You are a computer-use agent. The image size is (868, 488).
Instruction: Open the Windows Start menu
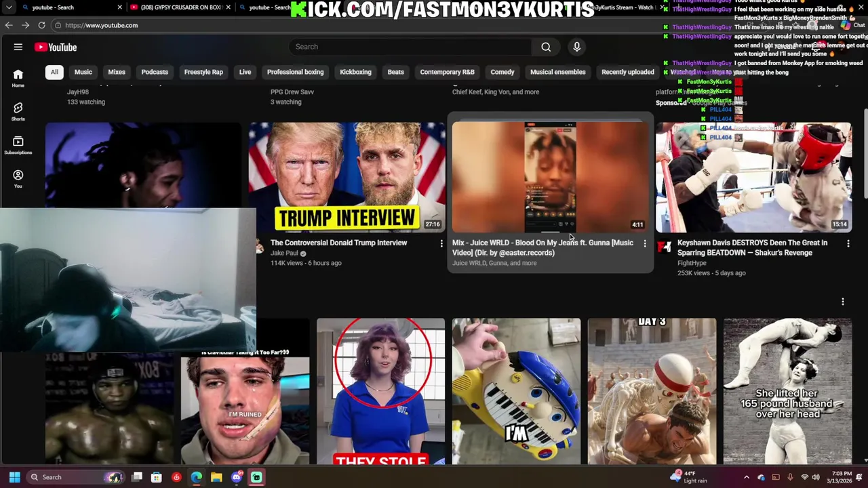point(14,477)
